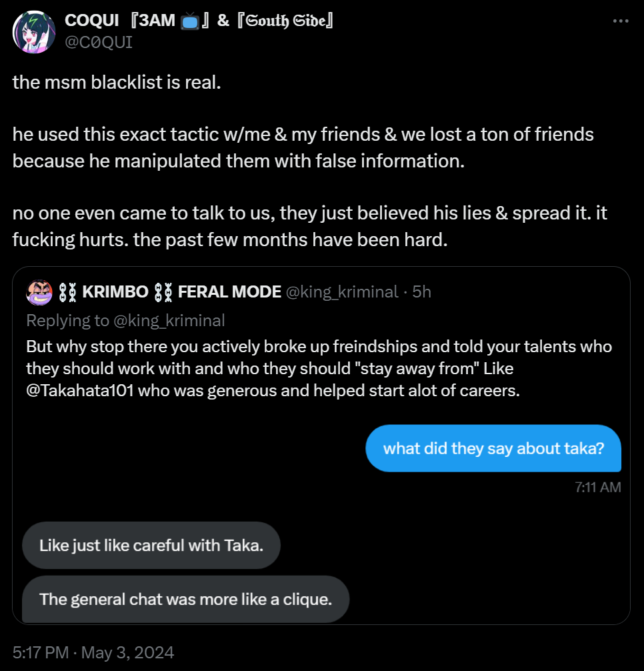Click @king_kriminal handle beside KRIMBO's name

[x=342, y=291]
